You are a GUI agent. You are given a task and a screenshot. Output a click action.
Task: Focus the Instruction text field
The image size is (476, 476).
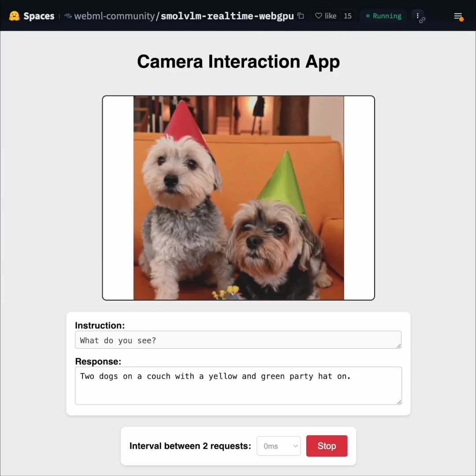[x=238, y=340]
